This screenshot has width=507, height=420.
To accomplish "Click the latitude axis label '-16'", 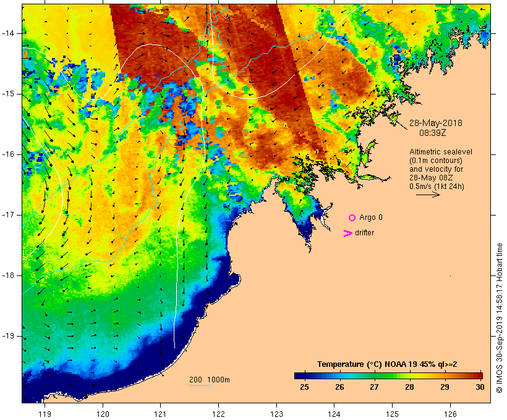I will point(8,154).
